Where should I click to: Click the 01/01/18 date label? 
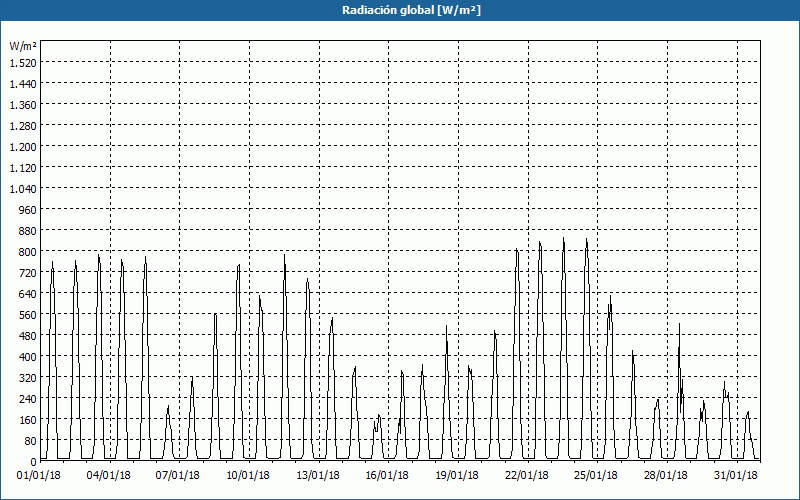click(x=39, y=476)
